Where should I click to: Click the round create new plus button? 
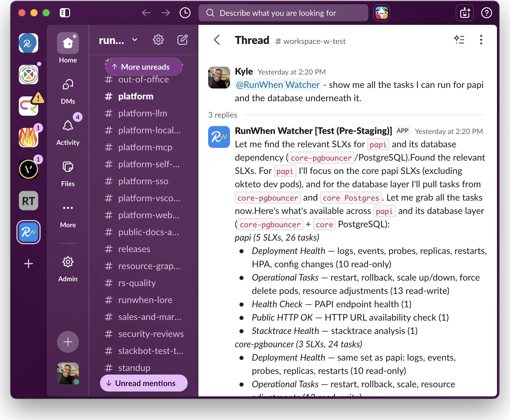coord(68,342)
